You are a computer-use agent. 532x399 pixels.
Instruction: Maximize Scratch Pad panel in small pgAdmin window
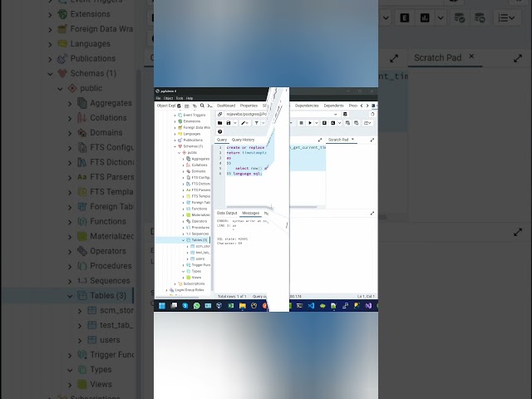point(372,140)
